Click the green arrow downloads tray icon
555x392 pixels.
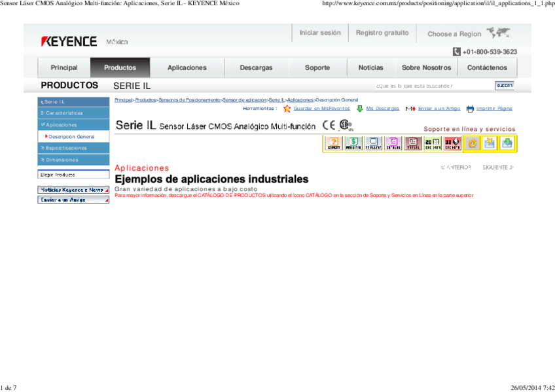[x=507, y=143]
